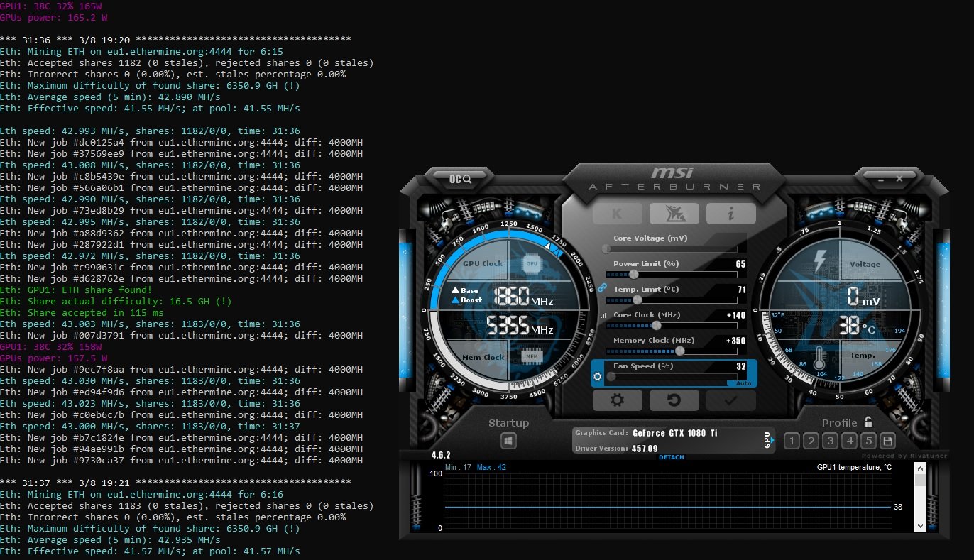Open fan speed settings gear icon

tap(598, 376)
